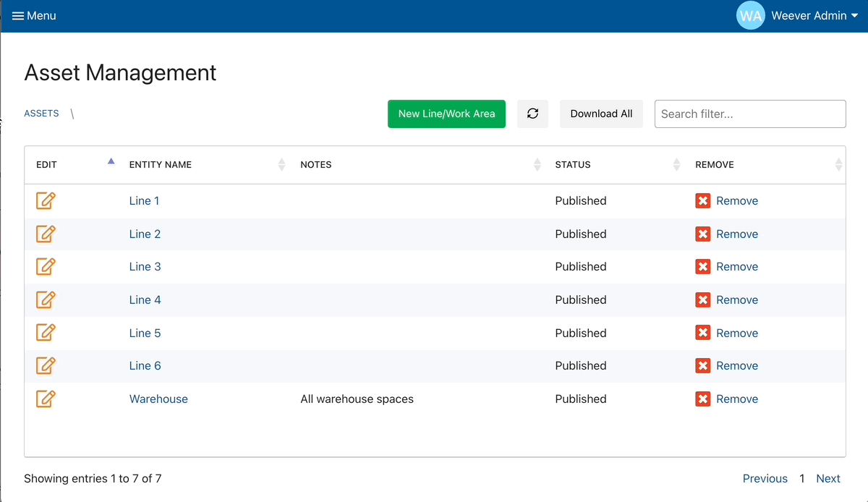
Task: Open the hamburger Menu
Action: [34, 16]
